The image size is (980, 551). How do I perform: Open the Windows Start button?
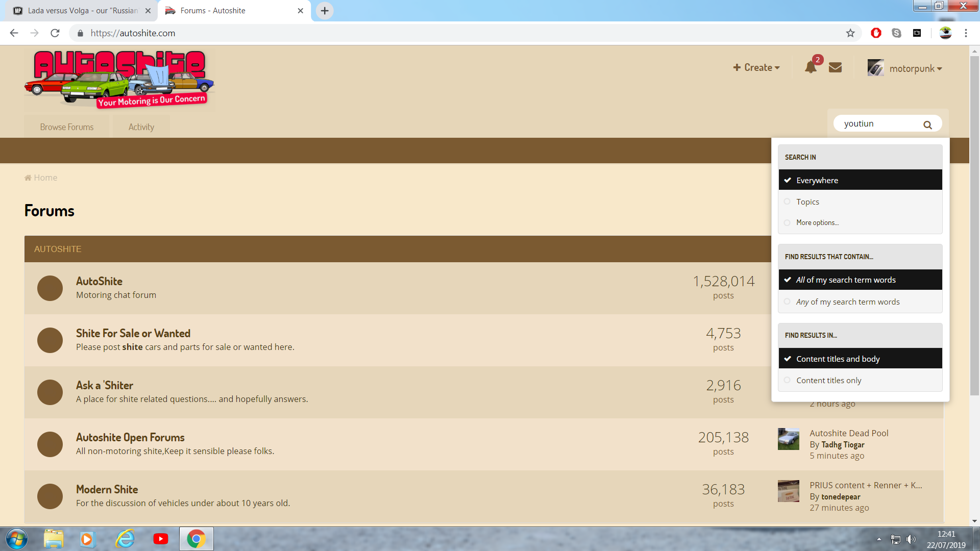(x=17, y=539)
